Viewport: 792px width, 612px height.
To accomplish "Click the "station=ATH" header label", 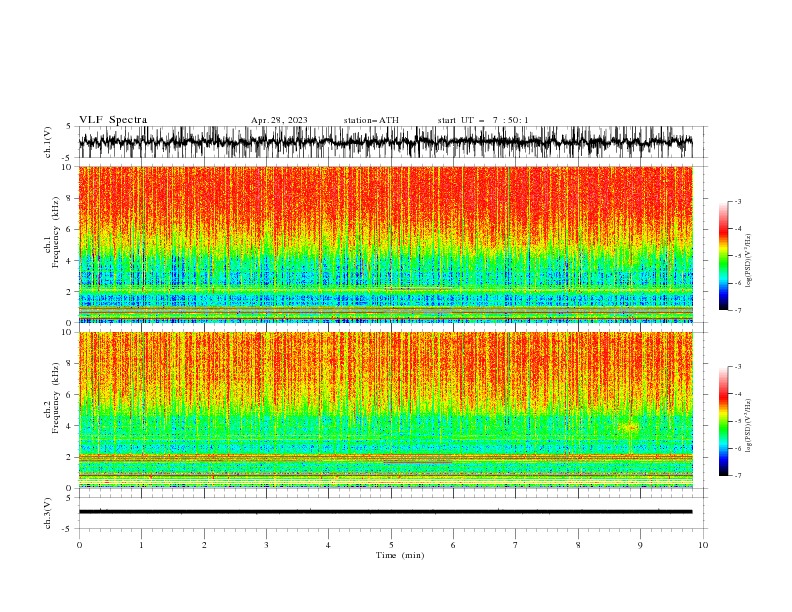I will [371, 120].
